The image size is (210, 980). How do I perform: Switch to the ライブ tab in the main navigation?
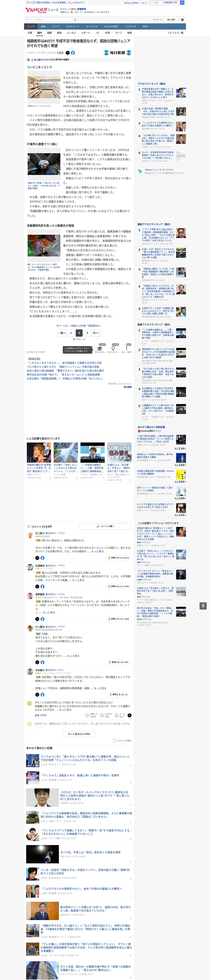pyautogui.click(x=56, y=26)
